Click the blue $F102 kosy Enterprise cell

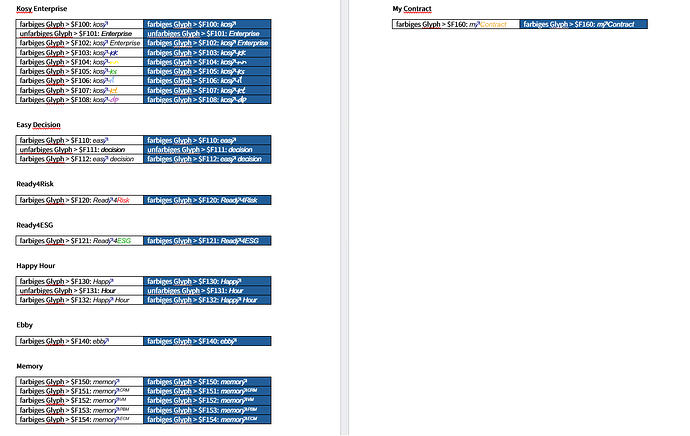click(x=207, y=43)
